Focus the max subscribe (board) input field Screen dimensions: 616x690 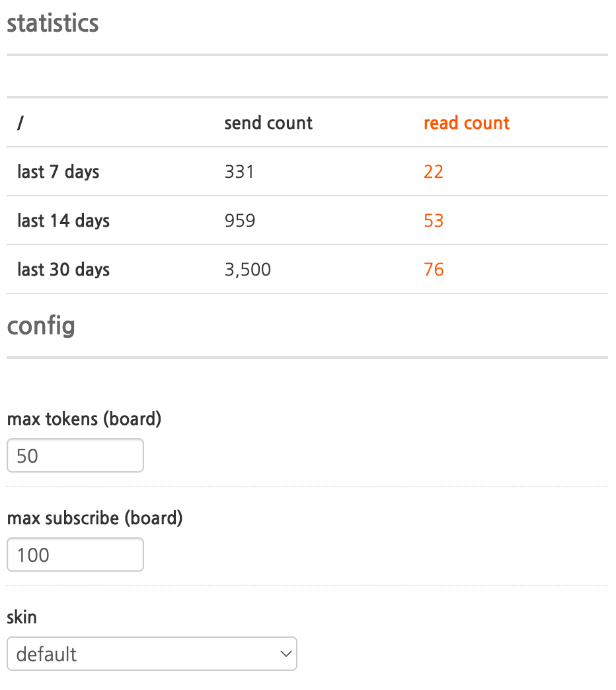[75, 555]
